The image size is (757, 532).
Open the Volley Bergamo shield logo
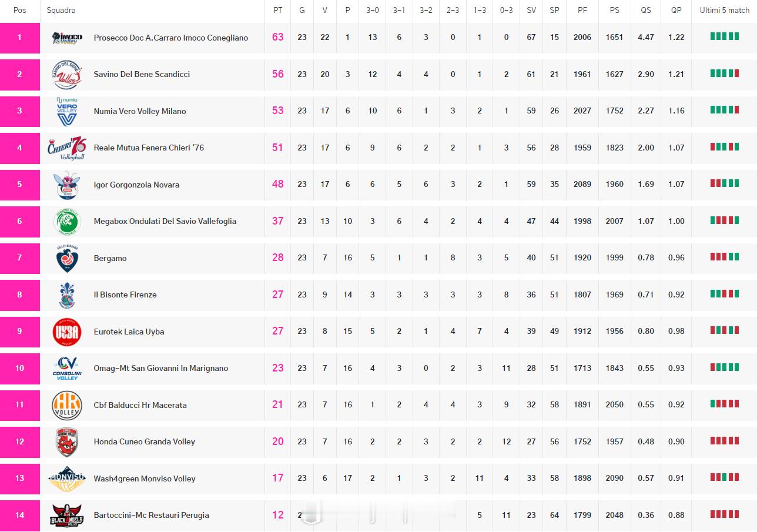click(x=67, y=258)
